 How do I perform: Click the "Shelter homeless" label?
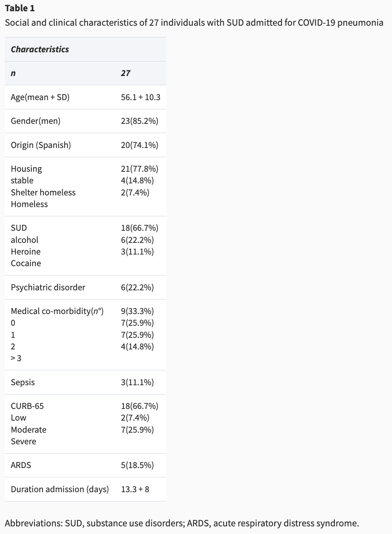(43, 192)
